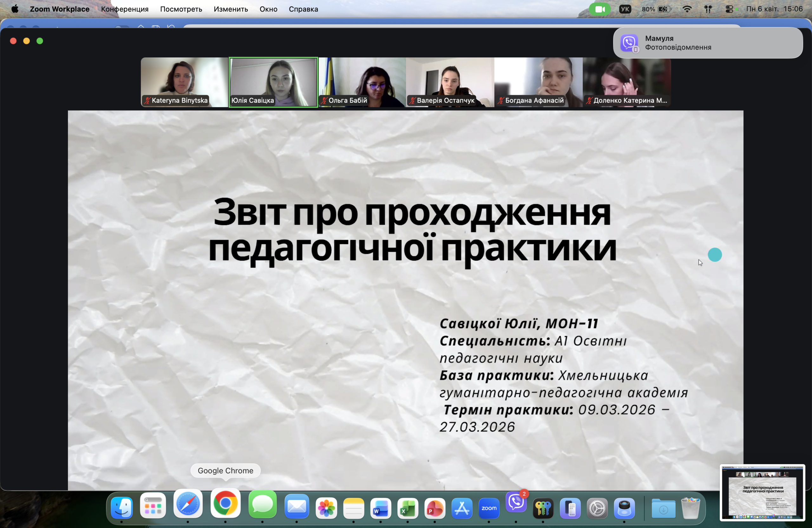Select Юлія Савіцка video tile
This screenshot has width=812, height=528.
pos(273,82)
